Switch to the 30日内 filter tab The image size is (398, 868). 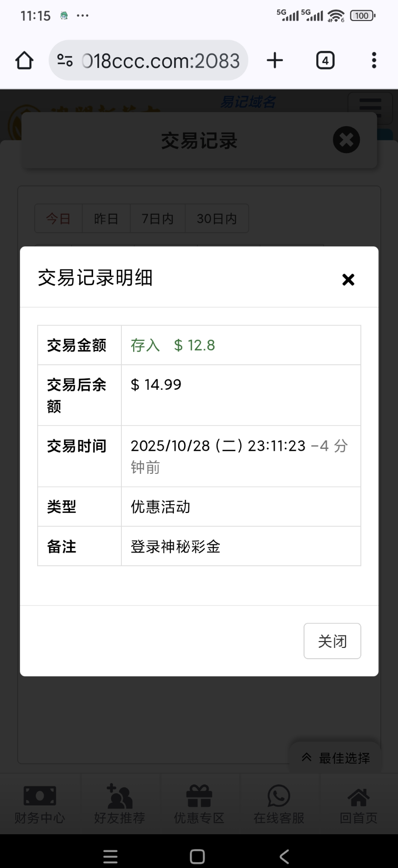click(x=217, y=219)
